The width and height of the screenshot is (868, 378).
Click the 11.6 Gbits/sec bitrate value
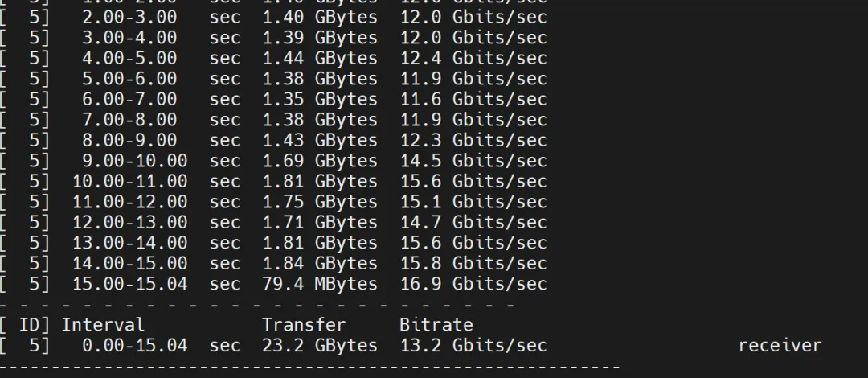click(473, 100)
